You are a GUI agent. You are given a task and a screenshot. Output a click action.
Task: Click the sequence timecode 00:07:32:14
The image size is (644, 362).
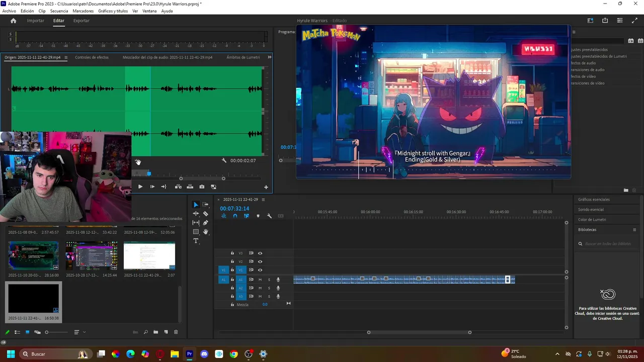(x=234, y=209)
